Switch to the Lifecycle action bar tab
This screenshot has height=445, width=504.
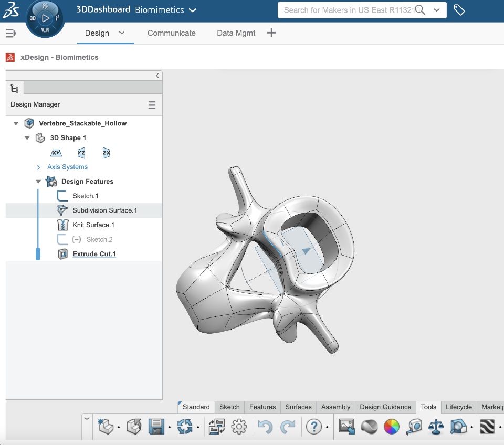[x=459, y=407]
